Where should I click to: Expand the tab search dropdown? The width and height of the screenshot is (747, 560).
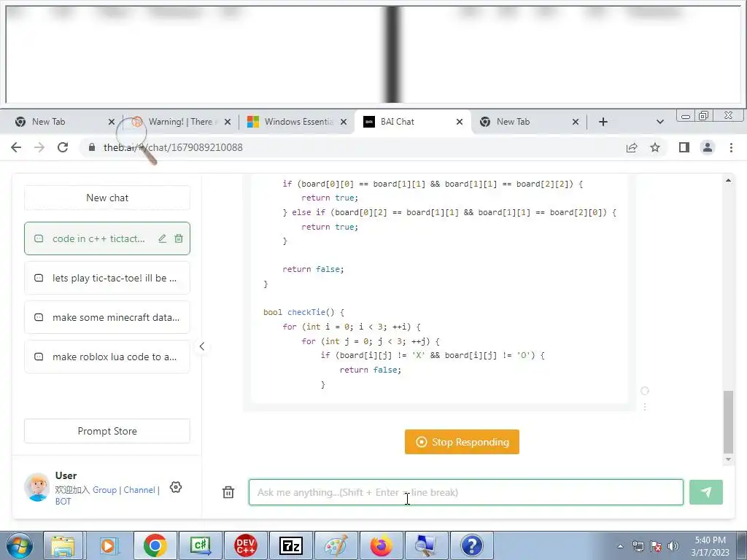tap(659, 122)
